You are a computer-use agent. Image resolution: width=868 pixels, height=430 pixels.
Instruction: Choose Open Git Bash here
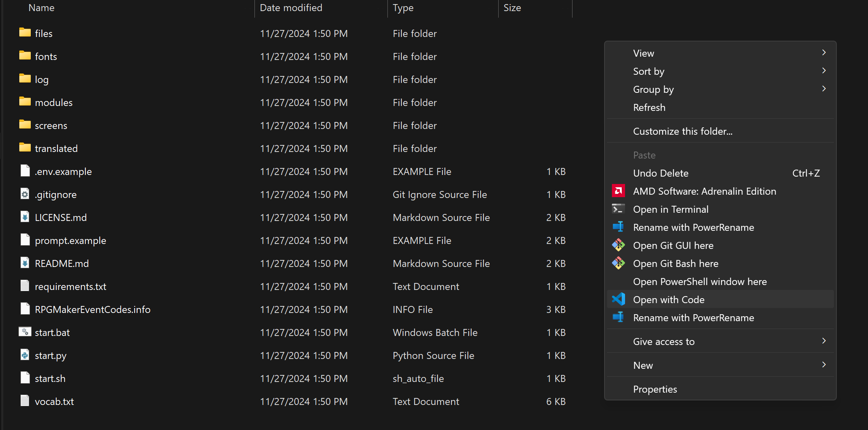(720, 264)
